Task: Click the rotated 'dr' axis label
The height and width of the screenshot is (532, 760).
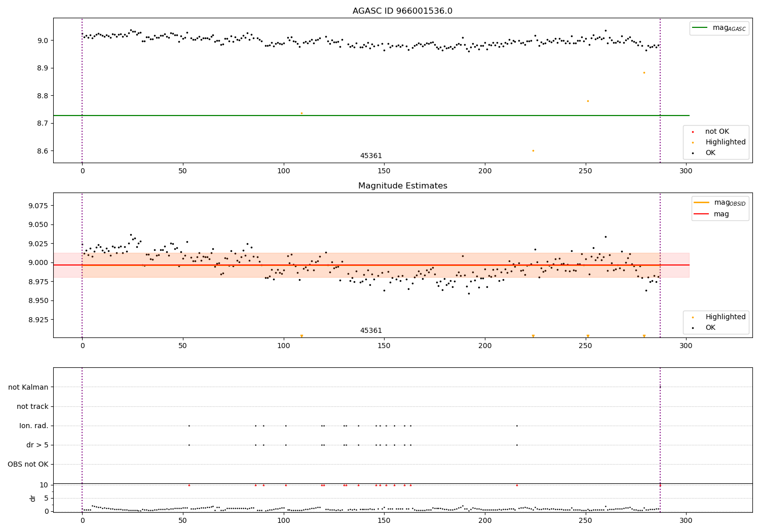Action: [33, 498]
